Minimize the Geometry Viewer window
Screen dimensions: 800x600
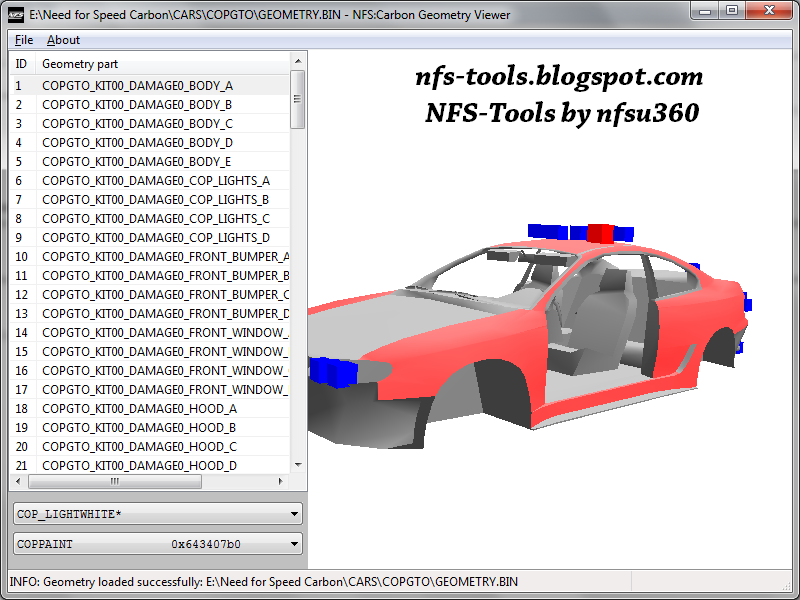tap(705, 10)
